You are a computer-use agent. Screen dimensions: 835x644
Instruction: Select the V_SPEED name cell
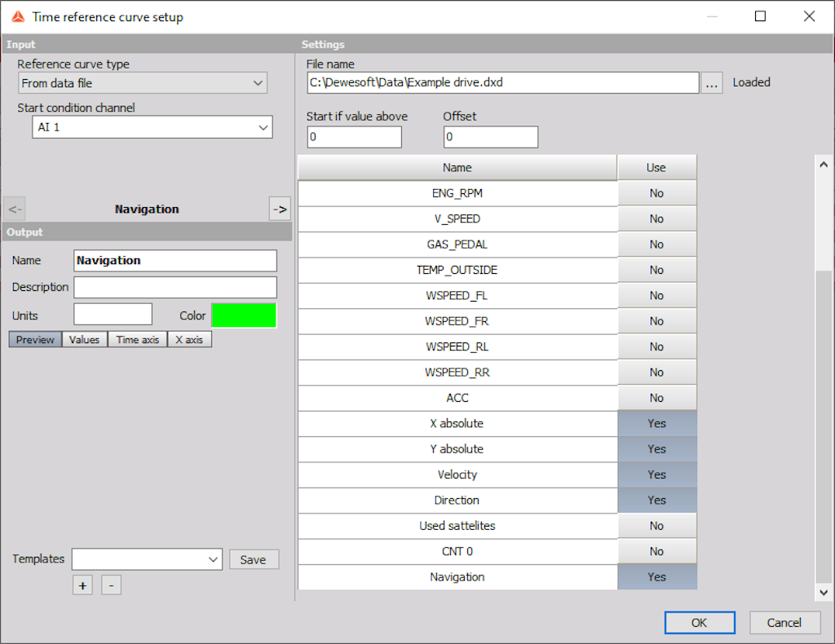(x=457, y=218)
